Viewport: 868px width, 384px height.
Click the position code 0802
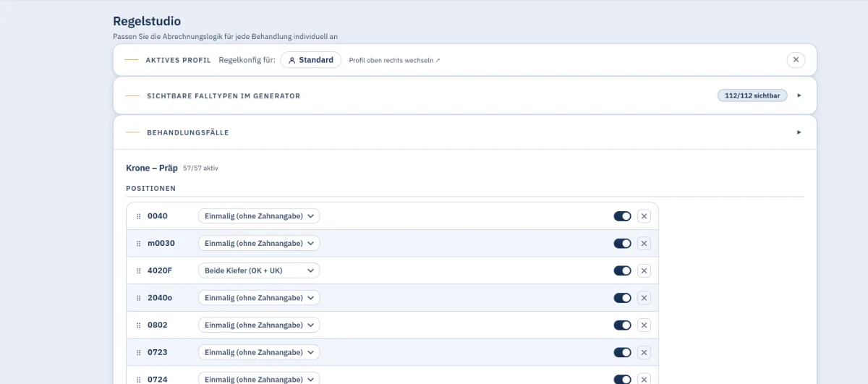158,325
